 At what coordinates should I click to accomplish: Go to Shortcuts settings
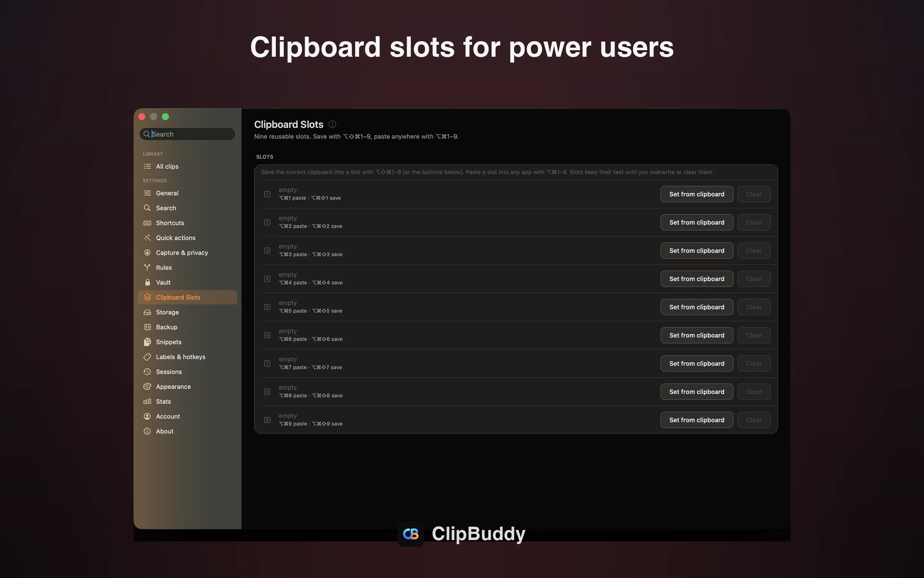point(187,223)
